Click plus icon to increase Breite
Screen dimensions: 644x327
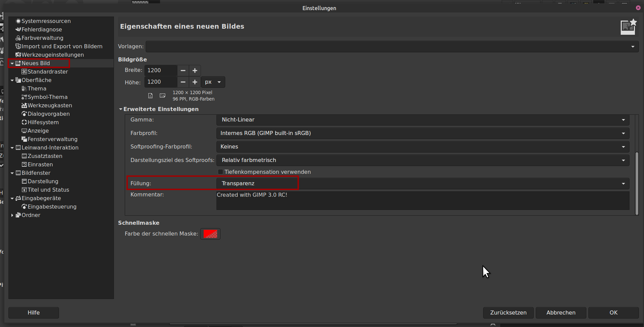coord(195,71)
